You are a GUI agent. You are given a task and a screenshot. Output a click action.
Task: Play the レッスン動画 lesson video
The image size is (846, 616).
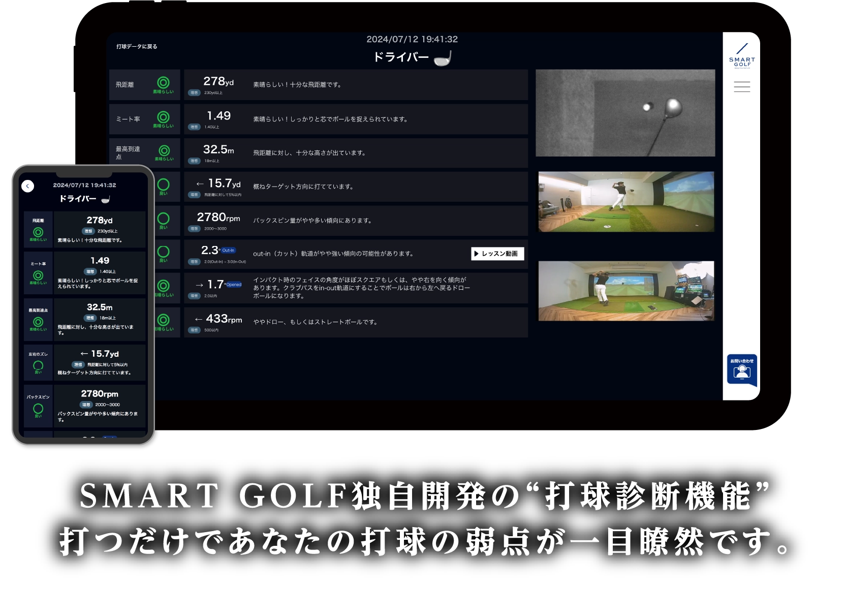[x=497, y=254]
